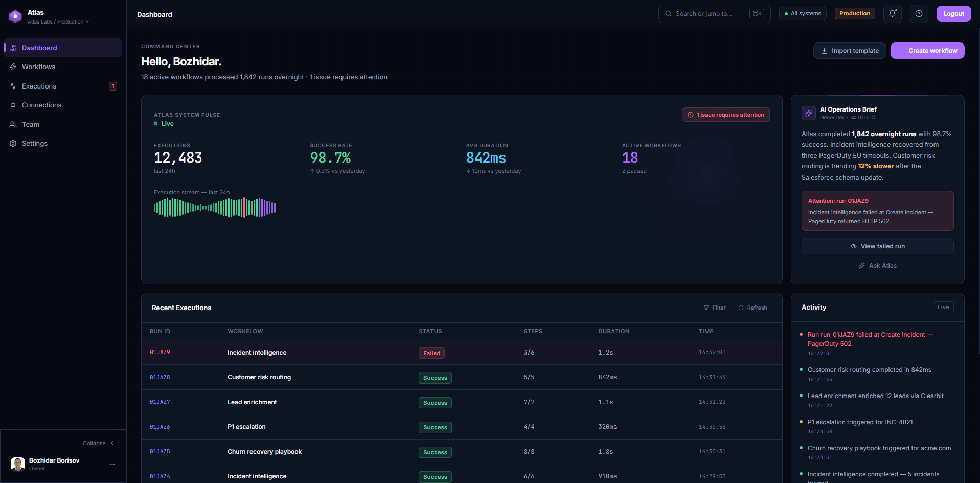Click the Logout button
This screenshot has width=980, height=483.
(x=953, y=14)
